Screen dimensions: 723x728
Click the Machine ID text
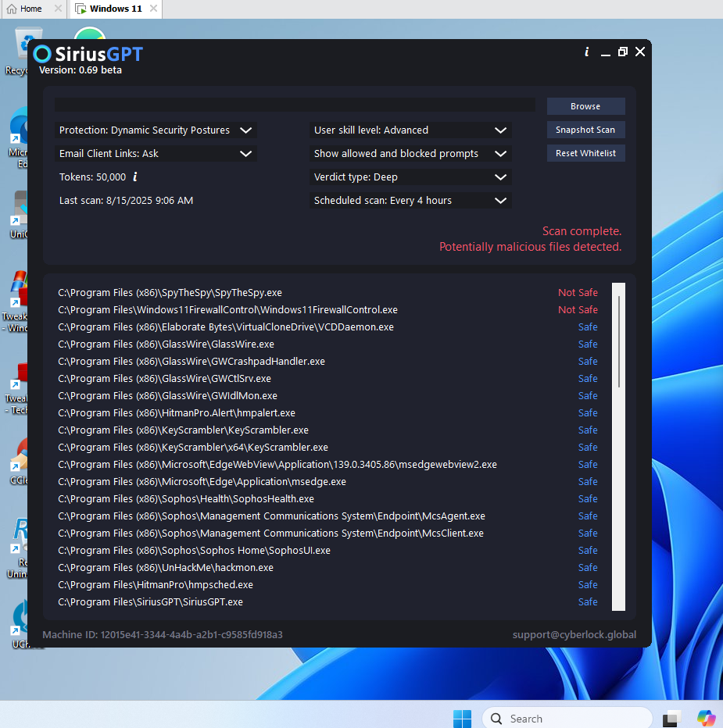tap(163, 635)
